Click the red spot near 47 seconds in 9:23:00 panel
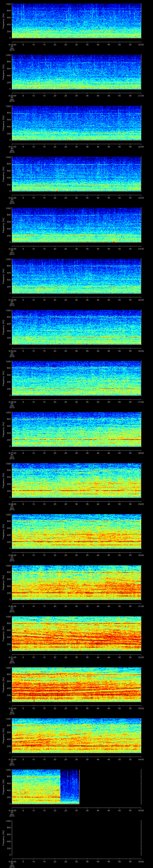153x868 pixels. [114, 241]
